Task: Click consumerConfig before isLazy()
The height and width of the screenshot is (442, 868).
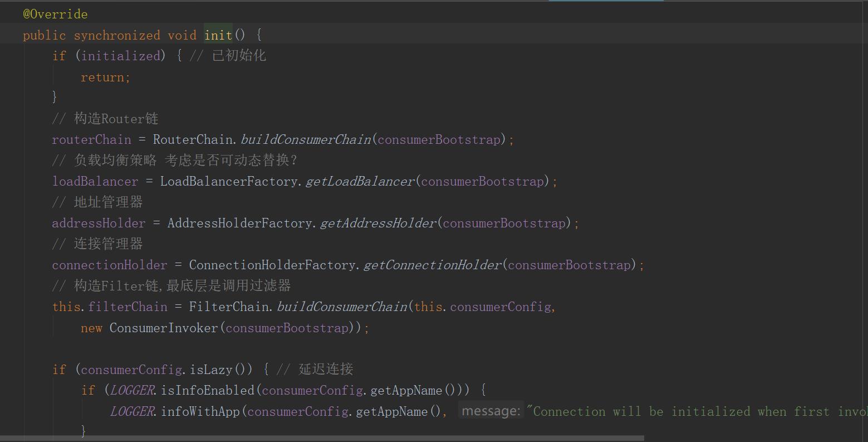Action: pyautogui.click(x=131, y=370)
